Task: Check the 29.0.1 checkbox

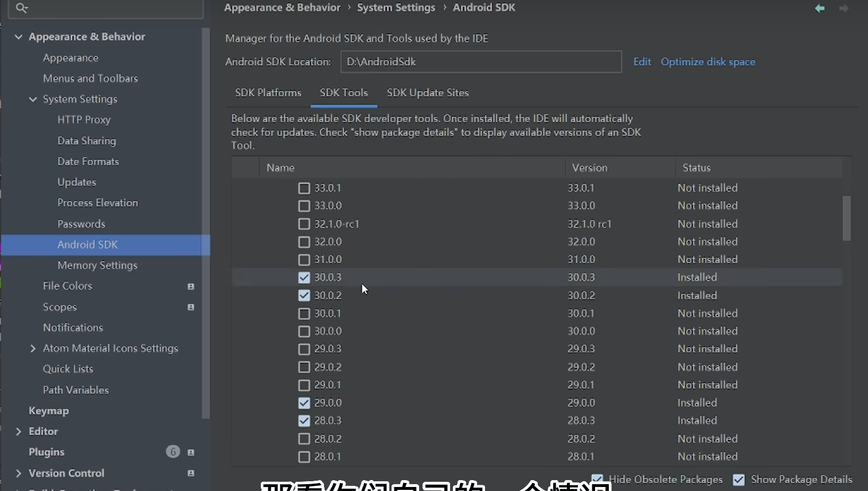Action: click(304, 385)
